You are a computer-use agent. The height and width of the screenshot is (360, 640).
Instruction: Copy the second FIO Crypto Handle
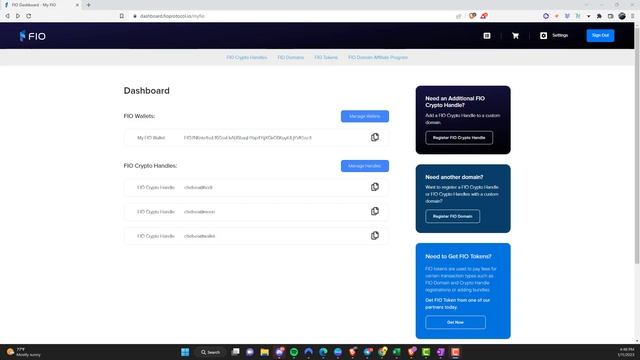(375, 211)
